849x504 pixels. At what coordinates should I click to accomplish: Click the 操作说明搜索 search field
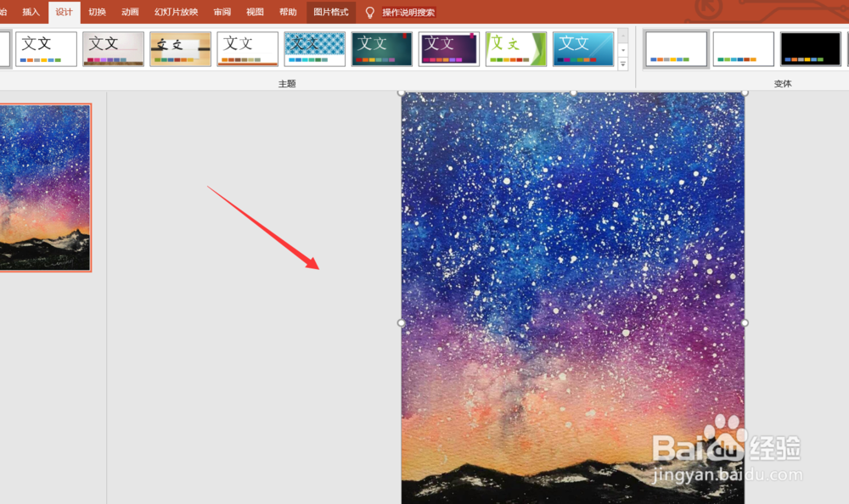(x=408, y=13)
